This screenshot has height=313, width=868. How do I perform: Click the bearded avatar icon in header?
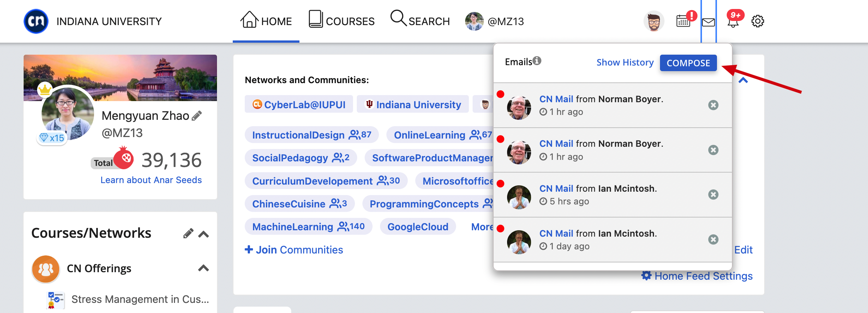point(654,21)
